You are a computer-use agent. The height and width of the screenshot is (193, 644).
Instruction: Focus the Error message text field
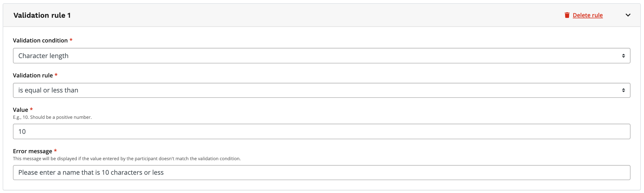(321, 173)
